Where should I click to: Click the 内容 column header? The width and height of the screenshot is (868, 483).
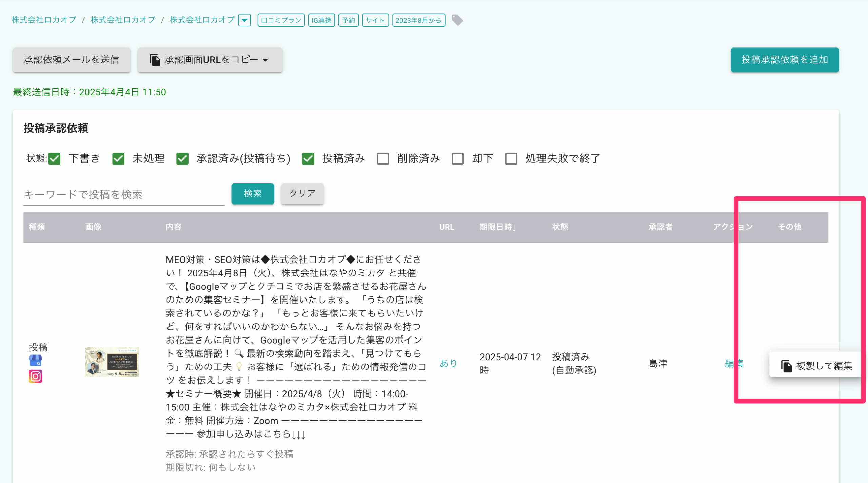coord(174,227)
